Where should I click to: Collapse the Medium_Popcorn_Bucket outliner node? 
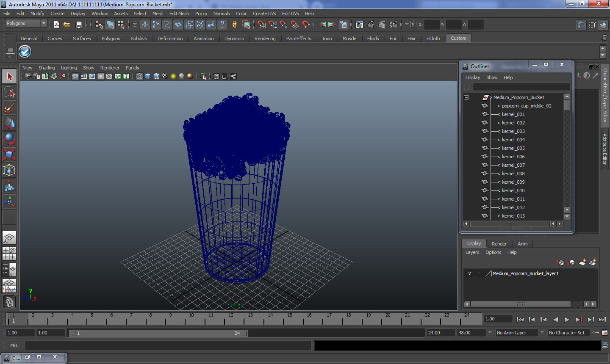(x=466, y=97)
